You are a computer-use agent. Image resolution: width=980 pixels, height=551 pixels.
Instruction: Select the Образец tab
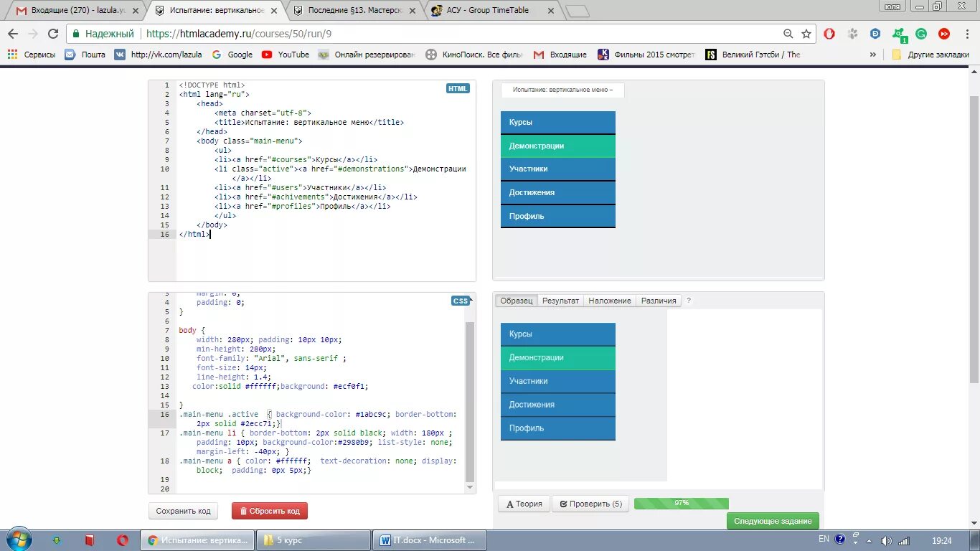[517, 301]
